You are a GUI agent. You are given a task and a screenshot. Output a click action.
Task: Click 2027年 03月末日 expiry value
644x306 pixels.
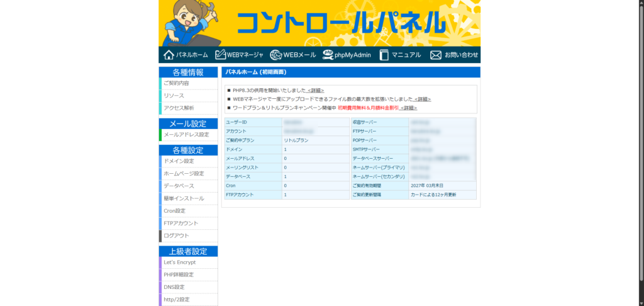pyautogui.click(x=427, y=186)
